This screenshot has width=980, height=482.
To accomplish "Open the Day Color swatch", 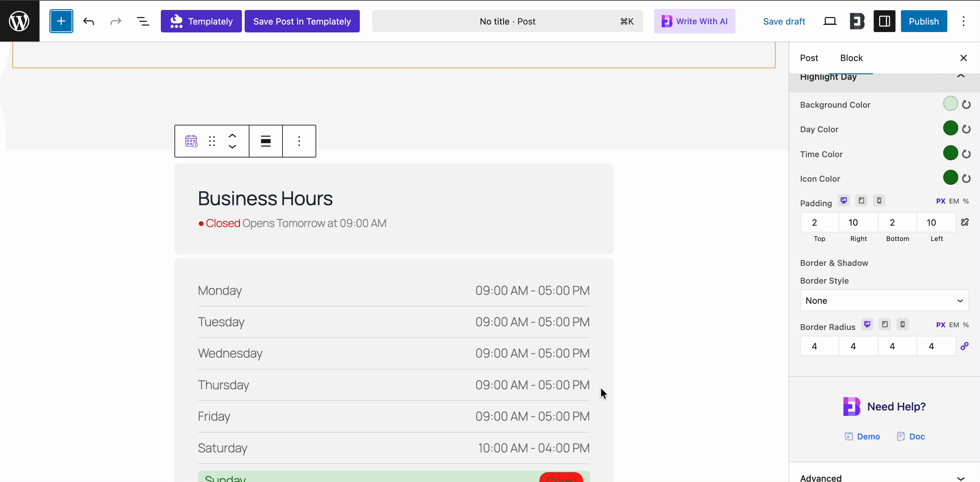I will click(950, 128).
